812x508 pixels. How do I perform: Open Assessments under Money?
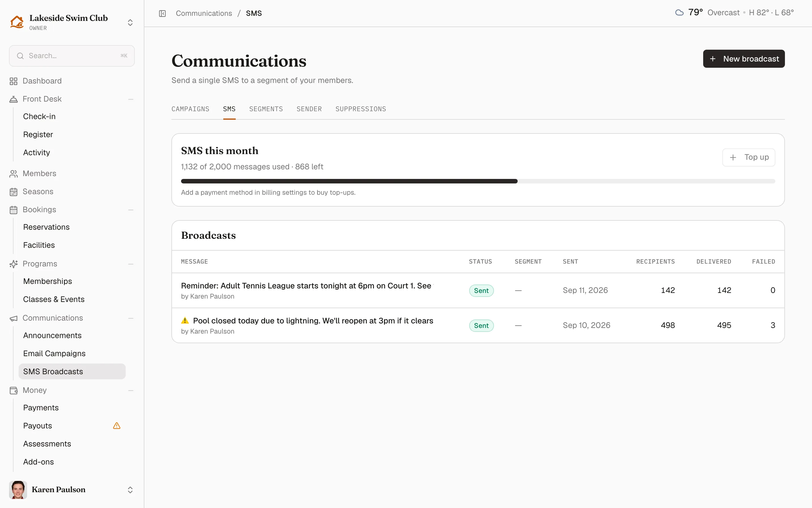click(x=47, y=444)
